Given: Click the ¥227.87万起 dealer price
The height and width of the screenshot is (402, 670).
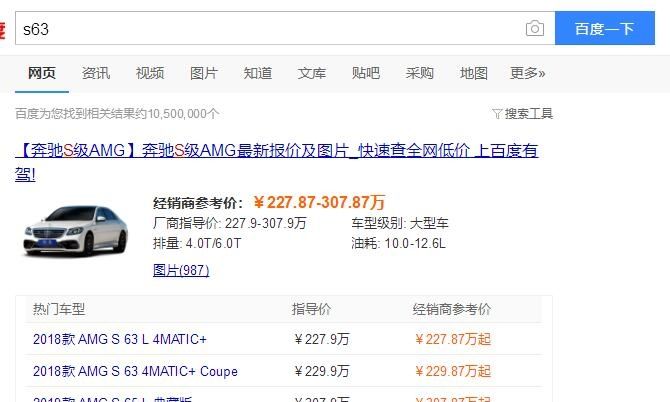Looking at the screenshot, I should [x=453, y=339].
